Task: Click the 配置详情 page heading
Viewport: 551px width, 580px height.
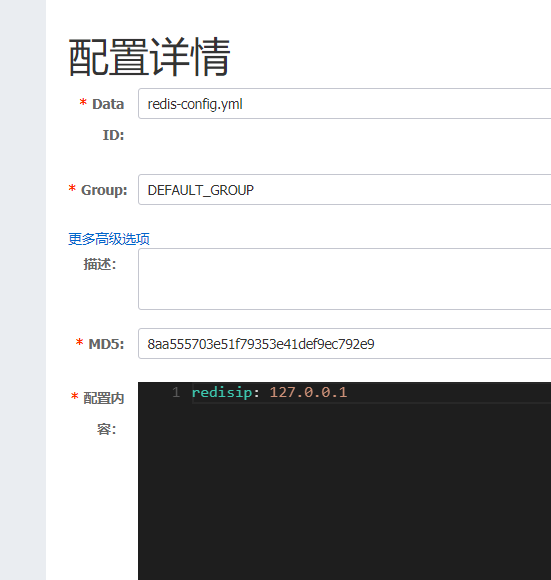Action: (150, 57)
